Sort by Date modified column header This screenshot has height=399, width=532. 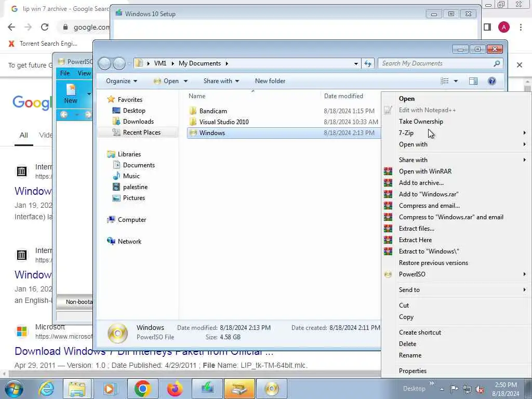coord(343,96)
